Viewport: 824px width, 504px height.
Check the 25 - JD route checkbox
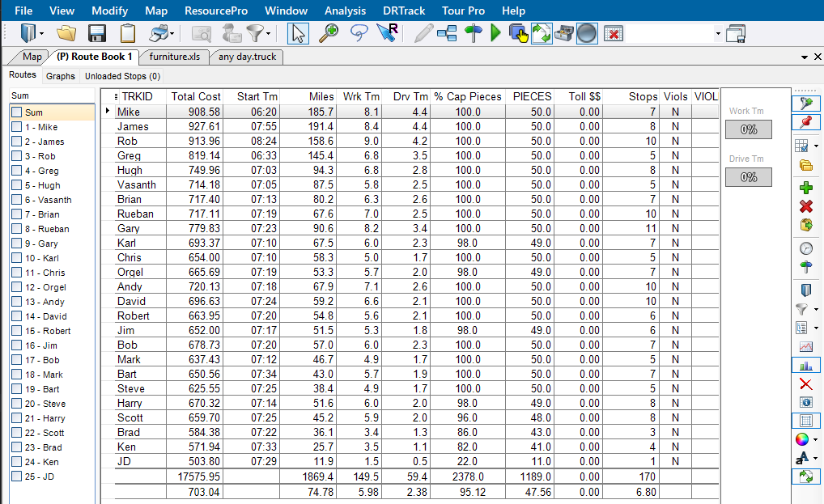[x=16, y=476]
